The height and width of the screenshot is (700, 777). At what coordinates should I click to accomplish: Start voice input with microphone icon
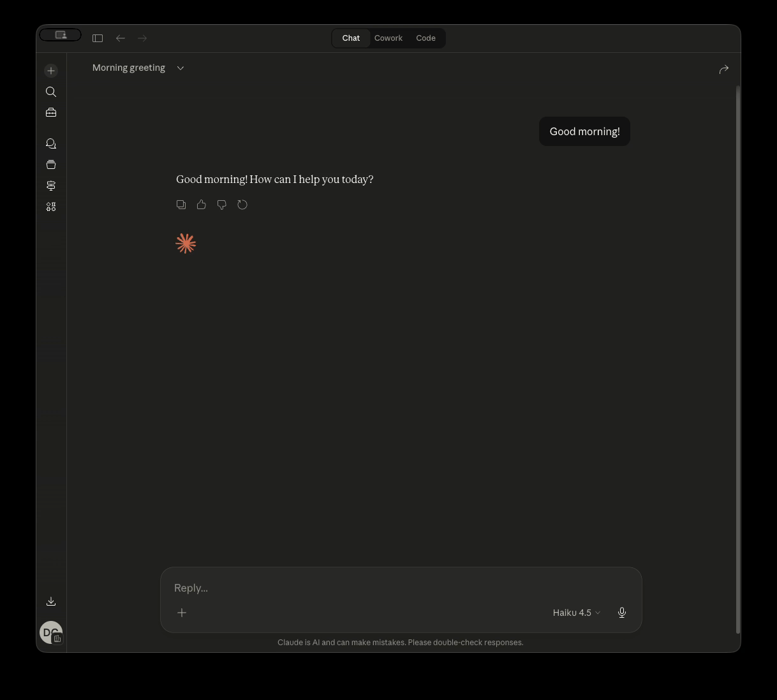tap(622, 613)
